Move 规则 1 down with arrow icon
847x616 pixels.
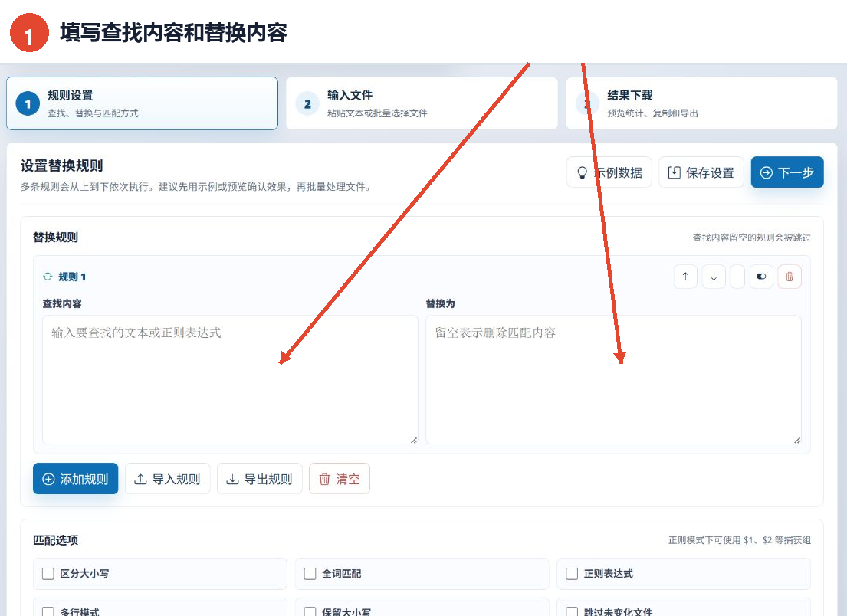[714, 277]
